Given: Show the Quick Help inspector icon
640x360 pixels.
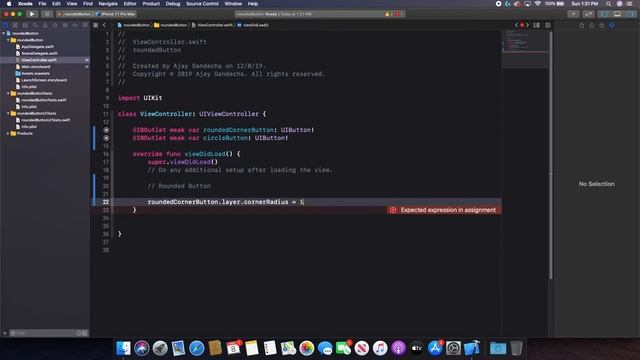Looking at the screenshot, I should [x=602, y=25].
